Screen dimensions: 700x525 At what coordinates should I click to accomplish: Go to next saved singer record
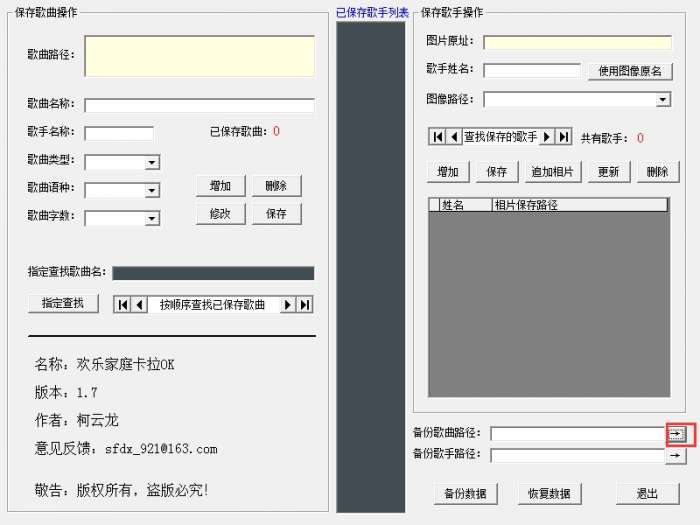pos(547,137)
